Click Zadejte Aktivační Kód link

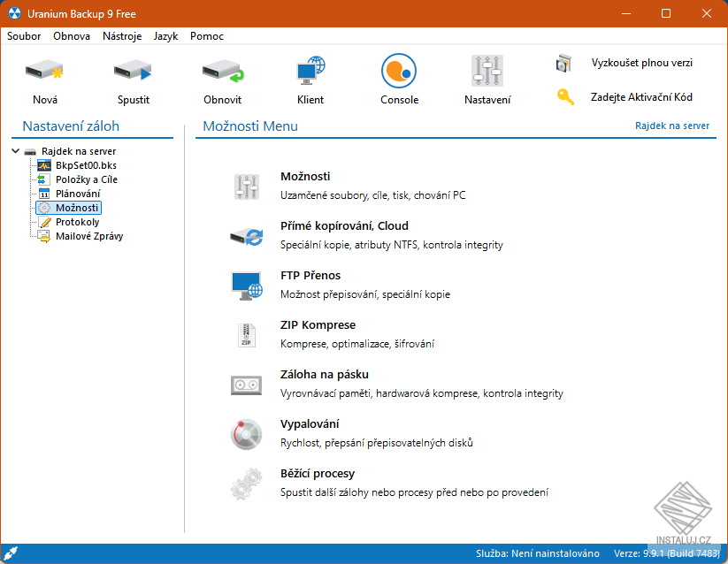[x=641, y=97]
